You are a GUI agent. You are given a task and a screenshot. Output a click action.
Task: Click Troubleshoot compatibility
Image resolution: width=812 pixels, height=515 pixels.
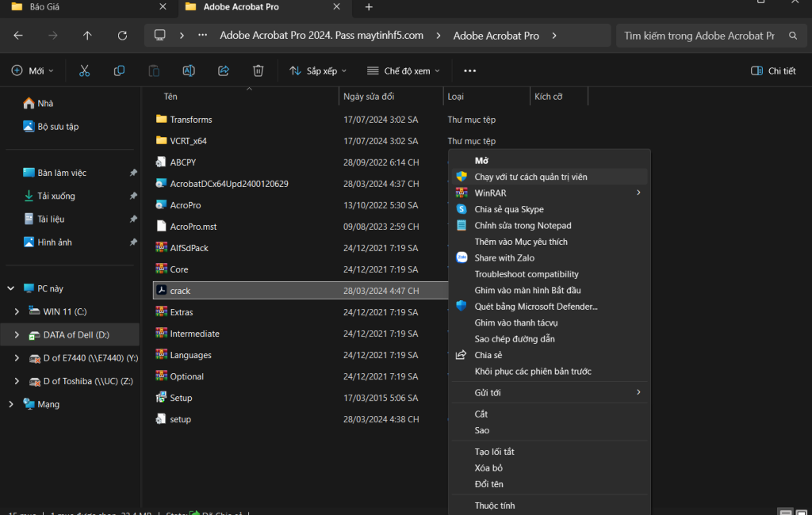pyautogui.click(x=550, y=274)
